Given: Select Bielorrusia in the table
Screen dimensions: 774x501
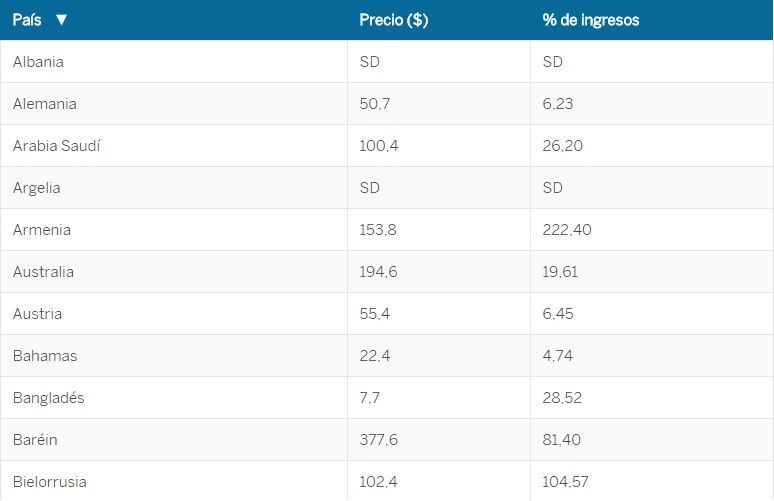Looking at the screenshot, I should pyautogui.click(x=50, y=482).
